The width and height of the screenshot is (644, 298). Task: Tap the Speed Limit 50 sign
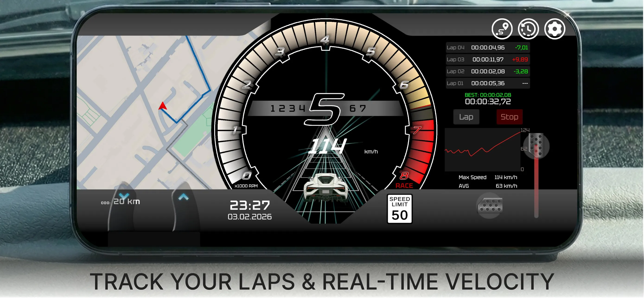[399, 209]
